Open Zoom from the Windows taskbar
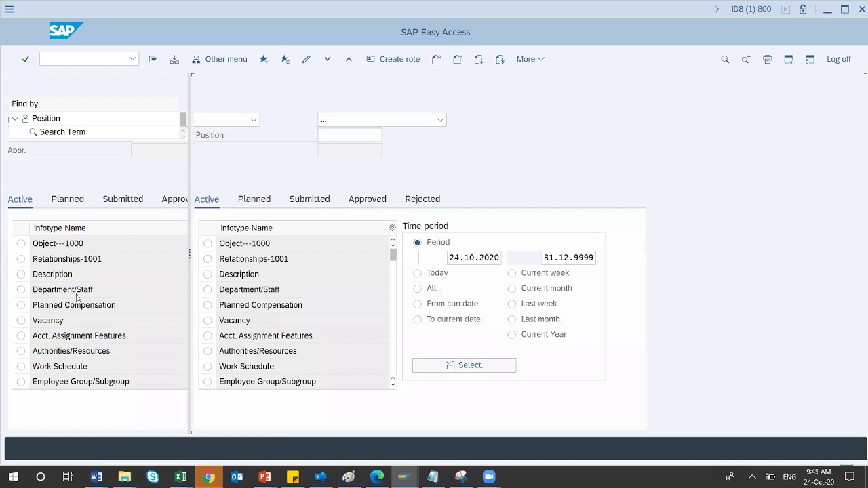The image size is (868, 488). tap(489, 476)
